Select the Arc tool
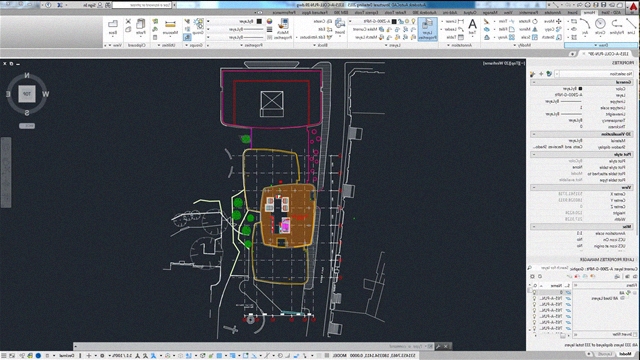This screenshot has width=640, height=360. pyautogui.click(x=585, y=27)
